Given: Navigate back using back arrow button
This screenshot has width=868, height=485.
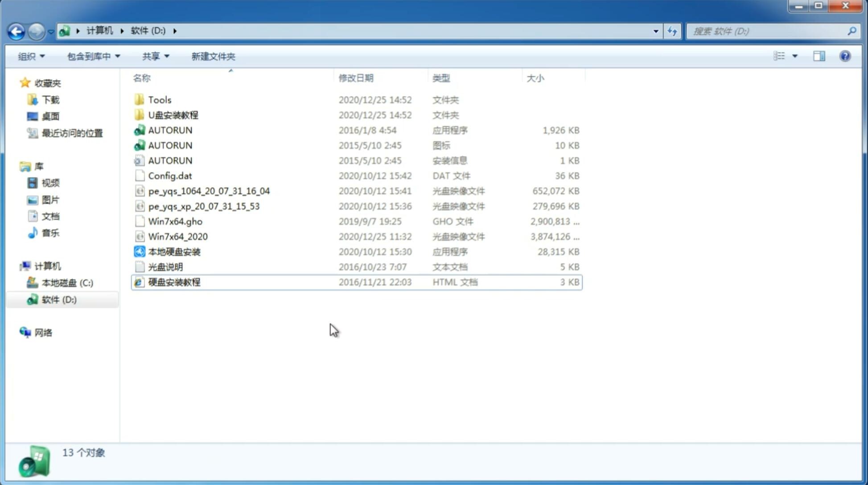Looking at the screenshot, I should pyautogui.click(x=16, y=30).
